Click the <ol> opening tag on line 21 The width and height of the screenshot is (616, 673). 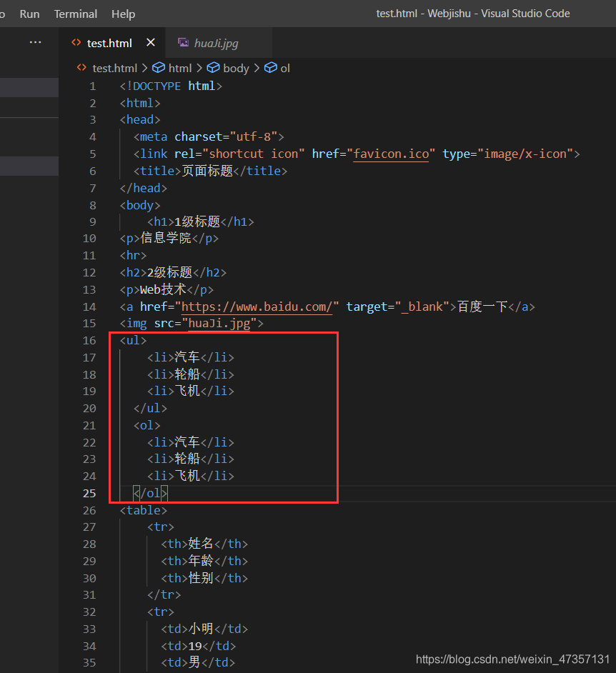(146, 425)
